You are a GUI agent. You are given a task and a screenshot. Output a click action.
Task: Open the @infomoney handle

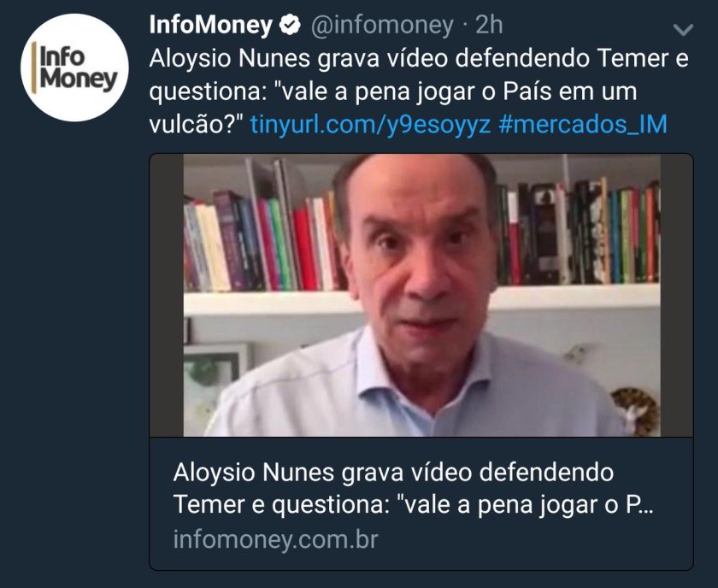click(x=382, y=25)
